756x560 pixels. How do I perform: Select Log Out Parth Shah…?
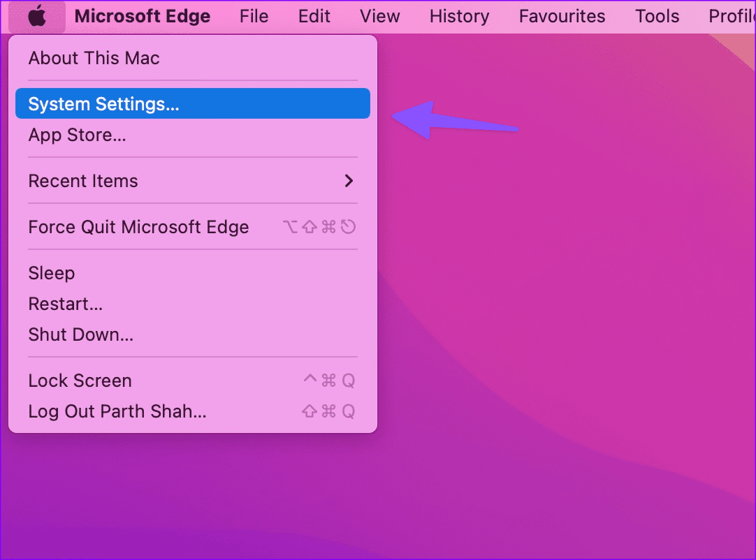point(193,411)
